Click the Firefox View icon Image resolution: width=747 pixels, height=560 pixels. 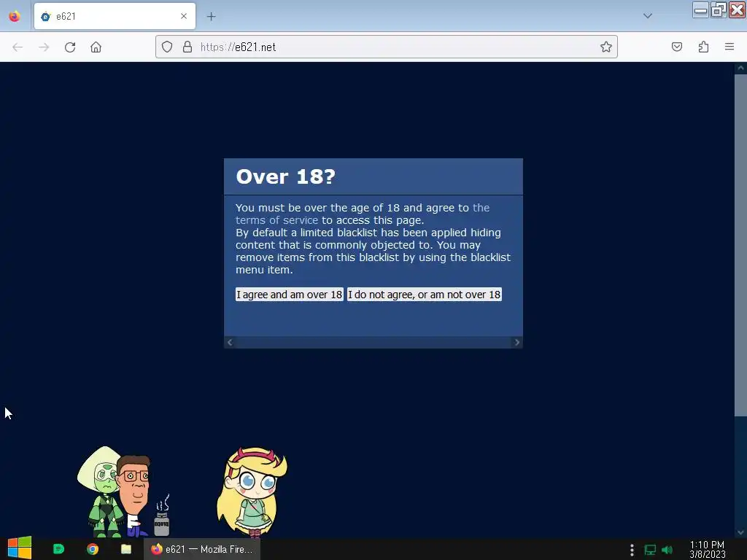tap(15, 16)
